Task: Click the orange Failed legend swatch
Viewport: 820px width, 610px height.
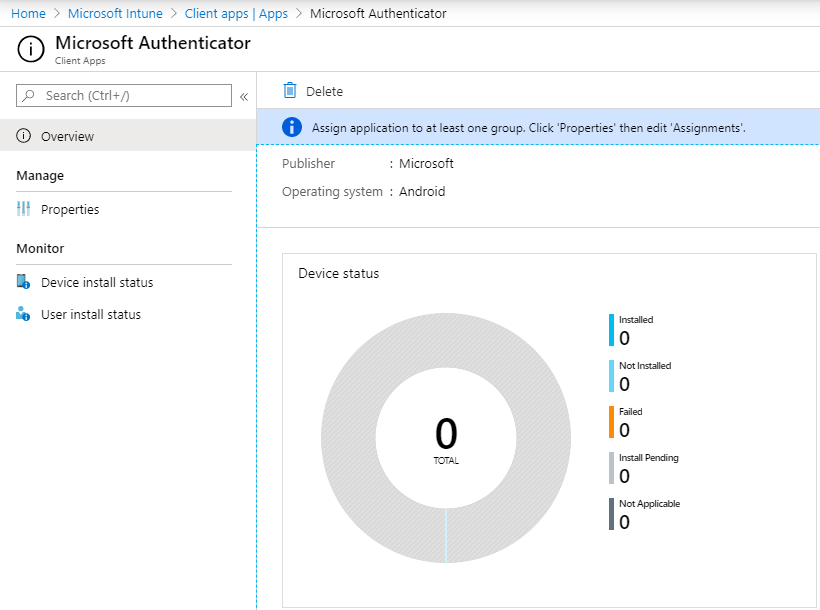Action: [611, 422]
